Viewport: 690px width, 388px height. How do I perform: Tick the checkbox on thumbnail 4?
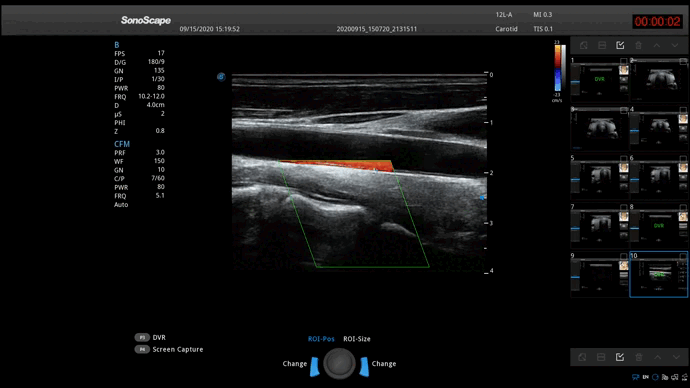coord(683,110)
